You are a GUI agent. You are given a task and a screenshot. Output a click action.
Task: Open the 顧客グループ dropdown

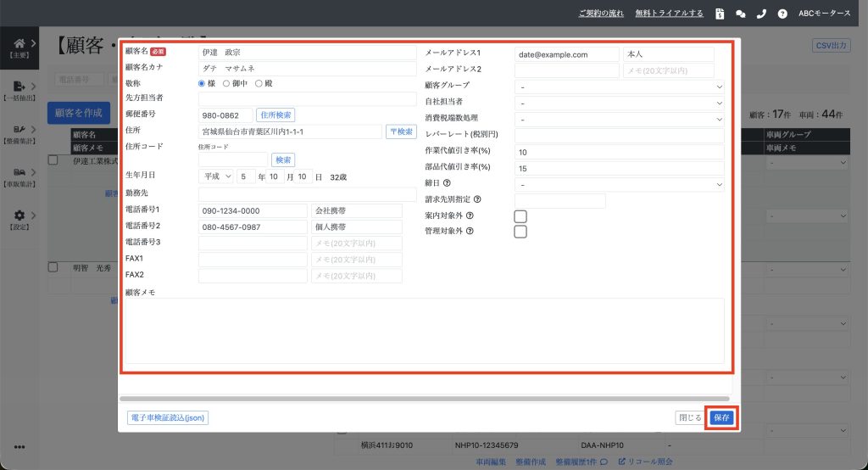619,86
